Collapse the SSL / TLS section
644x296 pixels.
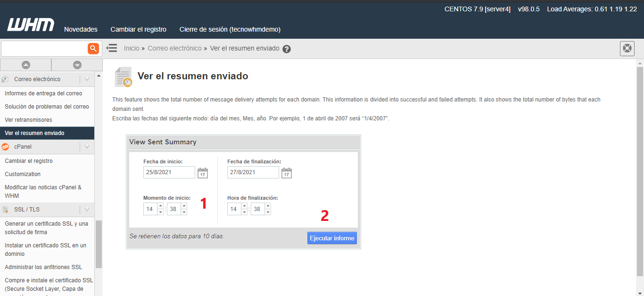(x=87, y=210)
